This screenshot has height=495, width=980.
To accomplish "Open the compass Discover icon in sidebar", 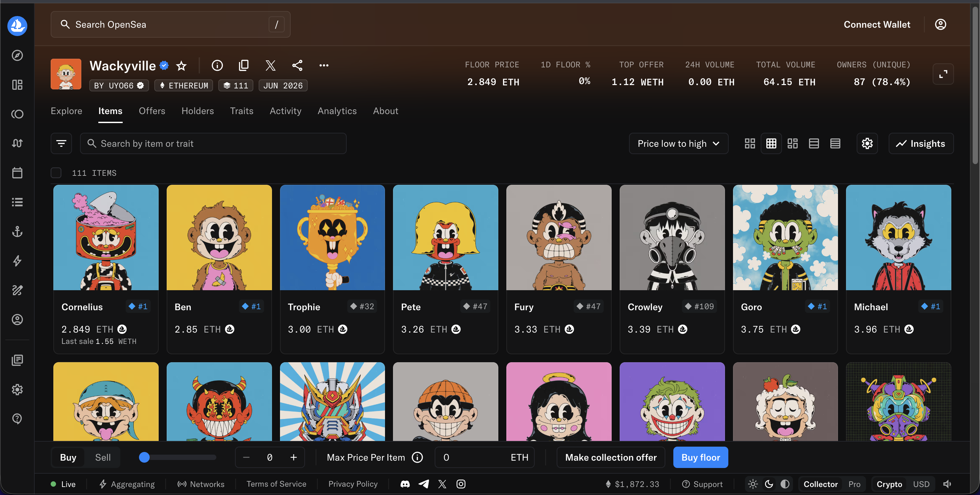I will coord(17,55).
